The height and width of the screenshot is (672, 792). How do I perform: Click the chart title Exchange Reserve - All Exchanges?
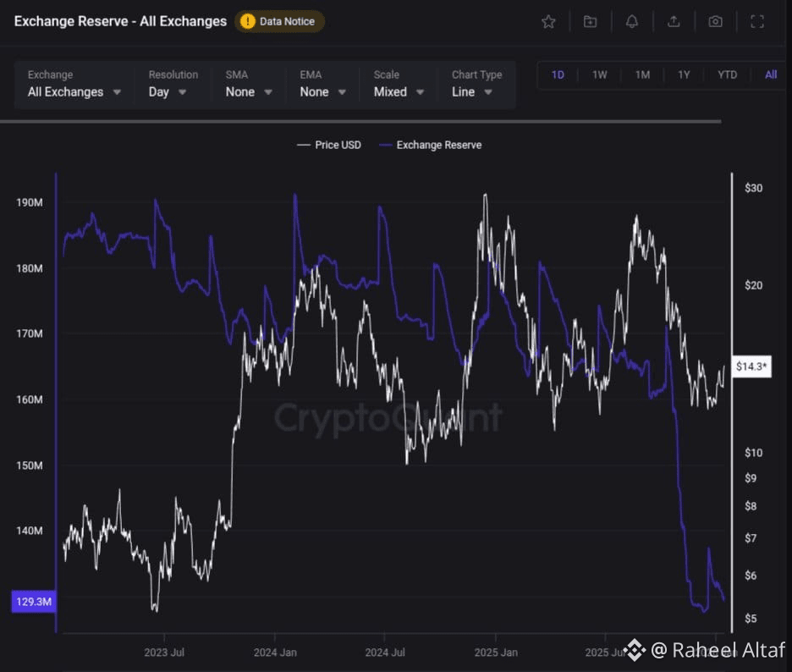click(120, 21)
